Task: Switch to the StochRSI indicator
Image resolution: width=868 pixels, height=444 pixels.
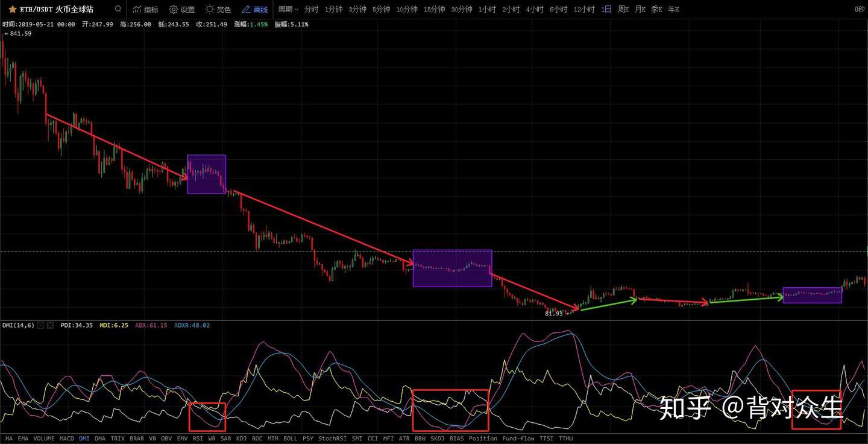Action: click(x=333, y=439)
